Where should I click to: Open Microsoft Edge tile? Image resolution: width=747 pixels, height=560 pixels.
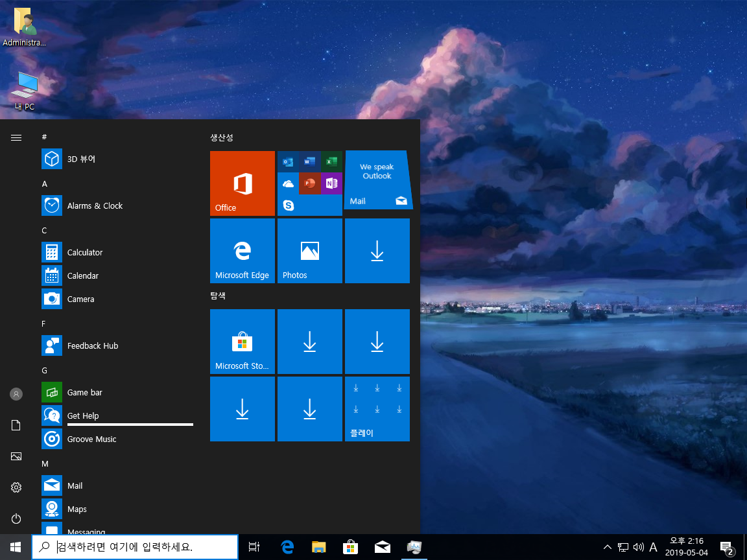(x=243, y=251)
